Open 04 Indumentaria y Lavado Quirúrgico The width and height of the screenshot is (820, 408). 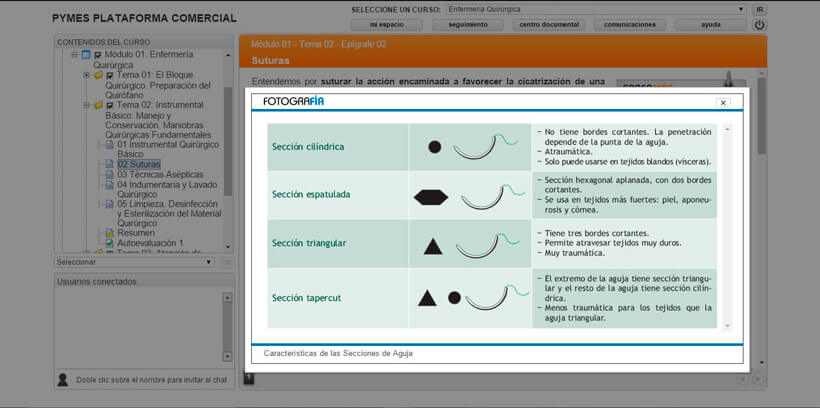coord(167,189)
